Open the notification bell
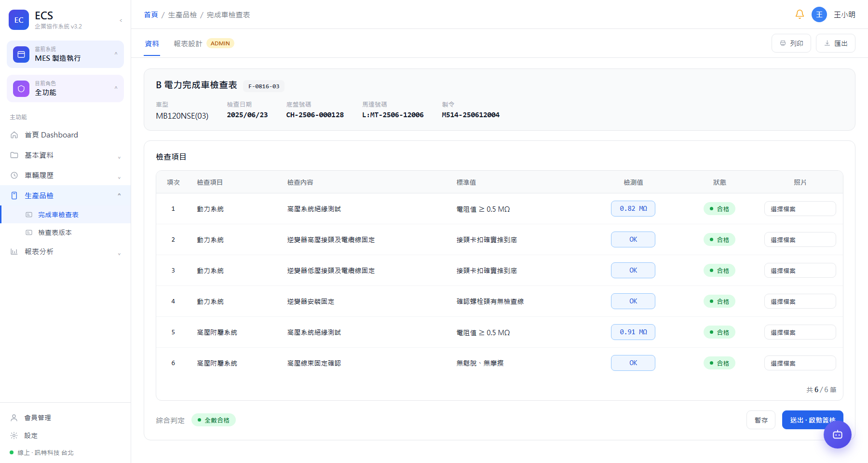 click(x=800, y=14)
